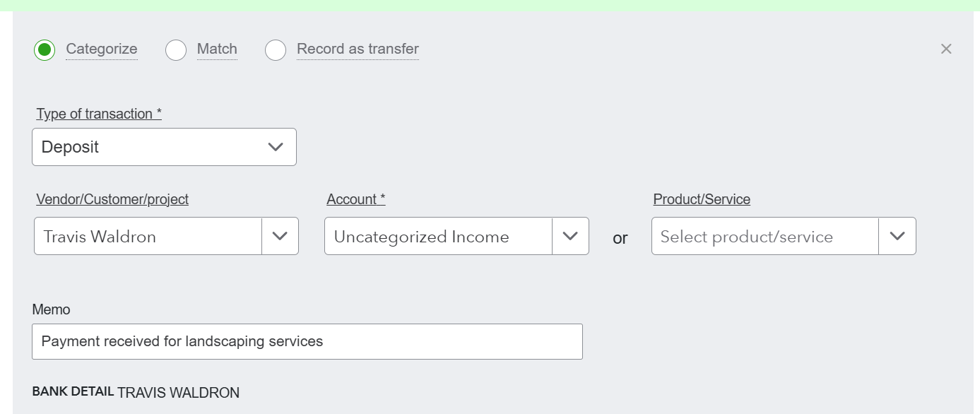Click the BANK DETAIL Travis Waldron text
Viewport: 980px width, 414px height.
178,393
